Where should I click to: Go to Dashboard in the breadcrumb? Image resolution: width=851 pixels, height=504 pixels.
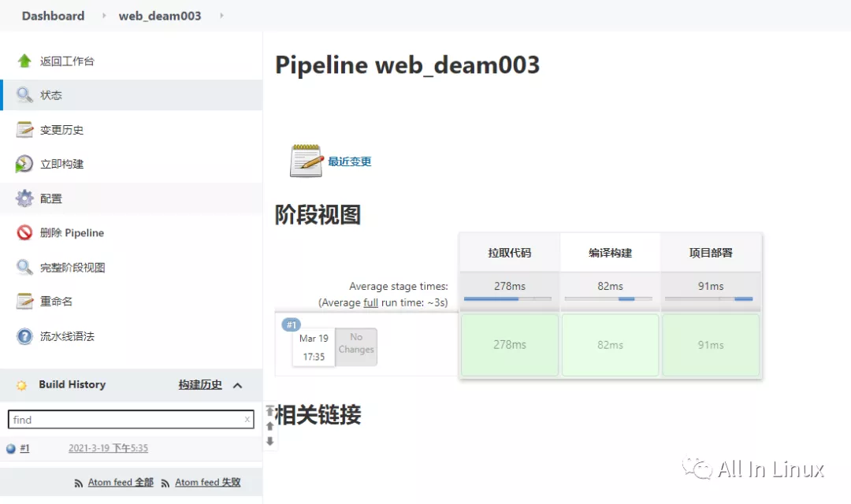[52, 15]
